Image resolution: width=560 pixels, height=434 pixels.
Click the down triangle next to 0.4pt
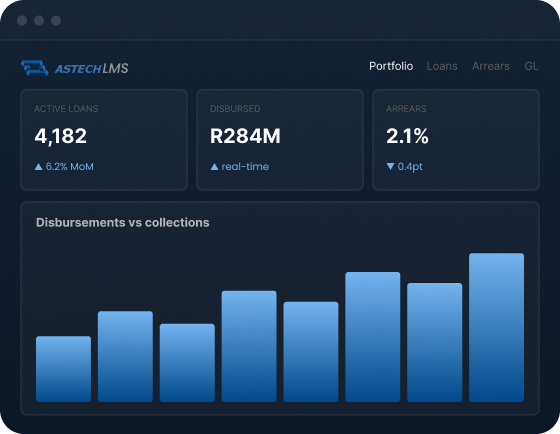[390, 166]
